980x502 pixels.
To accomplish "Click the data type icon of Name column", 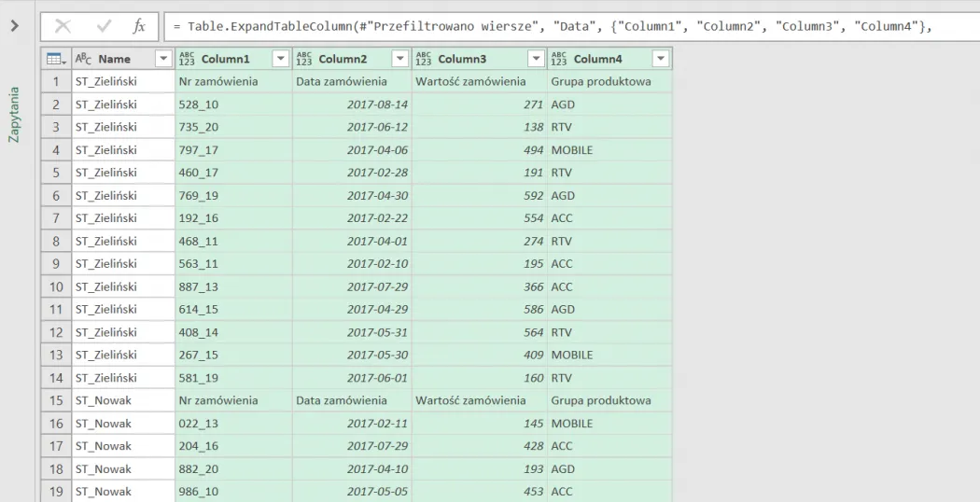I will [x=81, y=60].
